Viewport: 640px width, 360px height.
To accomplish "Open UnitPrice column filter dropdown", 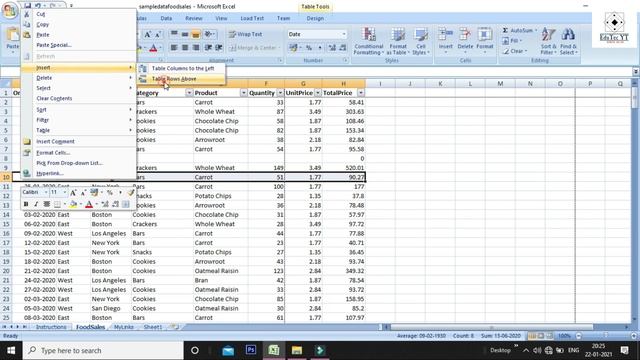I will pyautogui.click(x=318, y=93).
